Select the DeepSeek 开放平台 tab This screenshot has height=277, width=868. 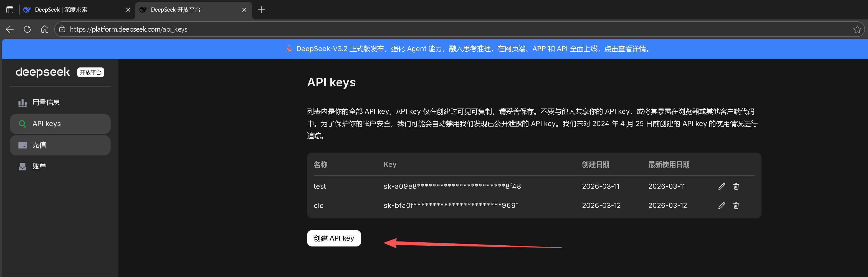tap(194, 10)
